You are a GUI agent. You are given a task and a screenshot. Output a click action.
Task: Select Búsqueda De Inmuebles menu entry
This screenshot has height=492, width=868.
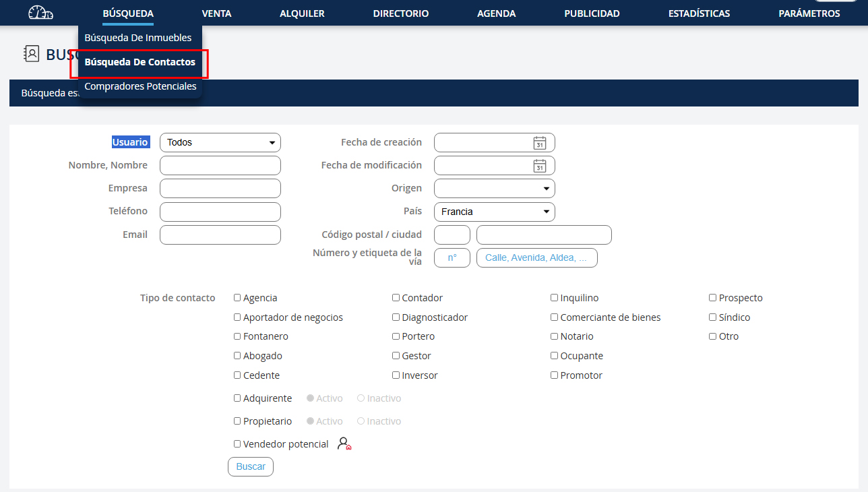point(138,38)
